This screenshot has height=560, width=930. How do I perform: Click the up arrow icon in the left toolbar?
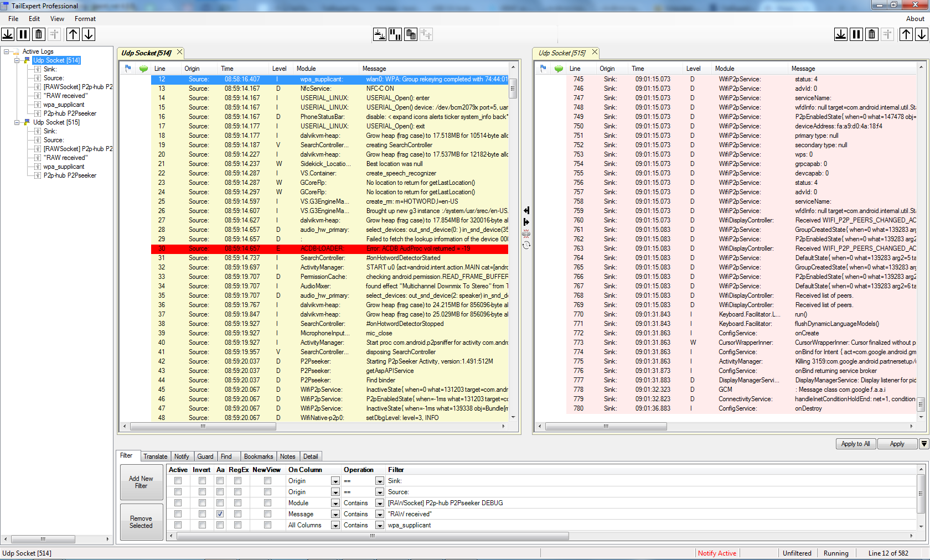(x=73, y=34)
